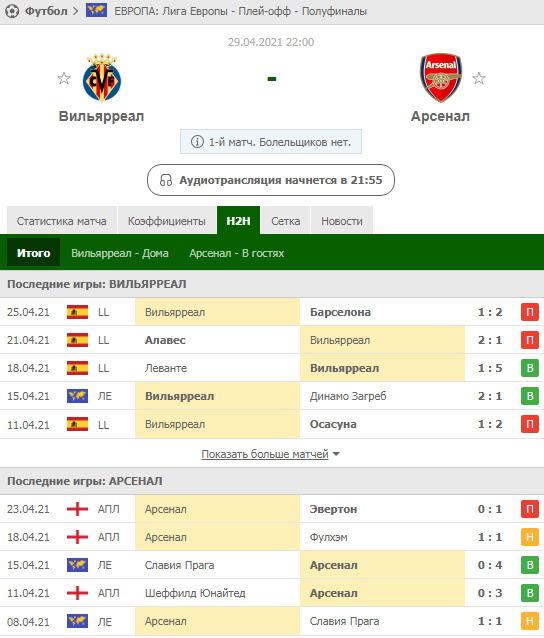Toggle favorite star next to Arsenal
Screen dimensions: 544x638
(x=479, y=78)
